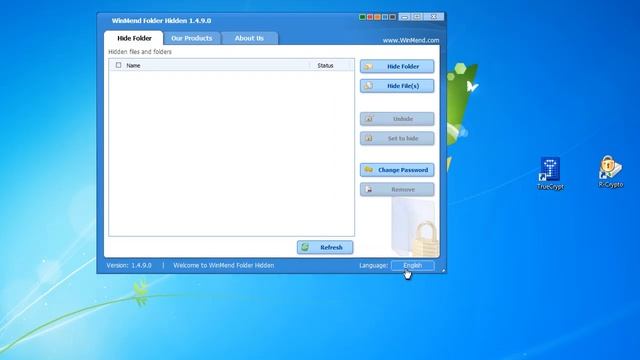640x360 pixels.
Task: Open the TrueCrypt desktop shortcut icon
Action: click(x=550, y=173)
